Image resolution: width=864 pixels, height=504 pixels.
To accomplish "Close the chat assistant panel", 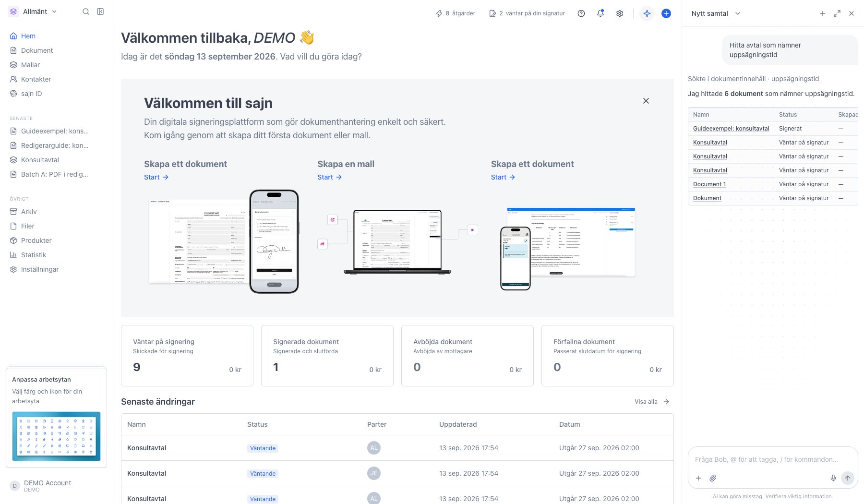I will click(852, 13).
